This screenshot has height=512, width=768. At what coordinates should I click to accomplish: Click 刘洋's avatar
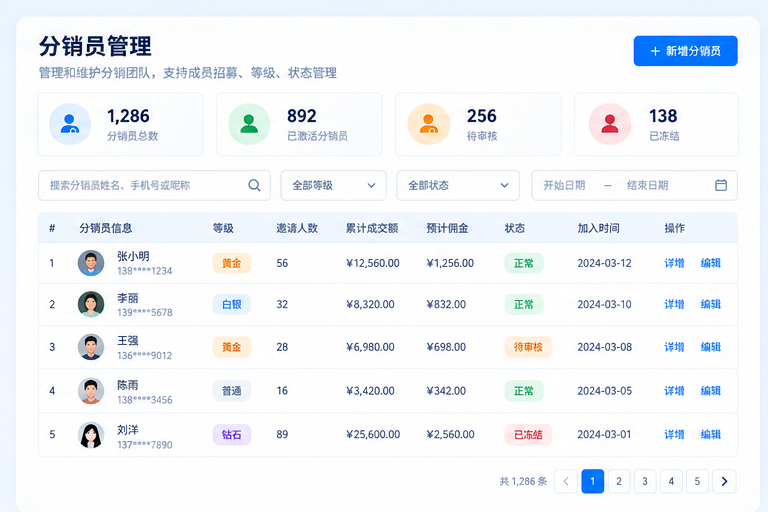coord(91,435)
